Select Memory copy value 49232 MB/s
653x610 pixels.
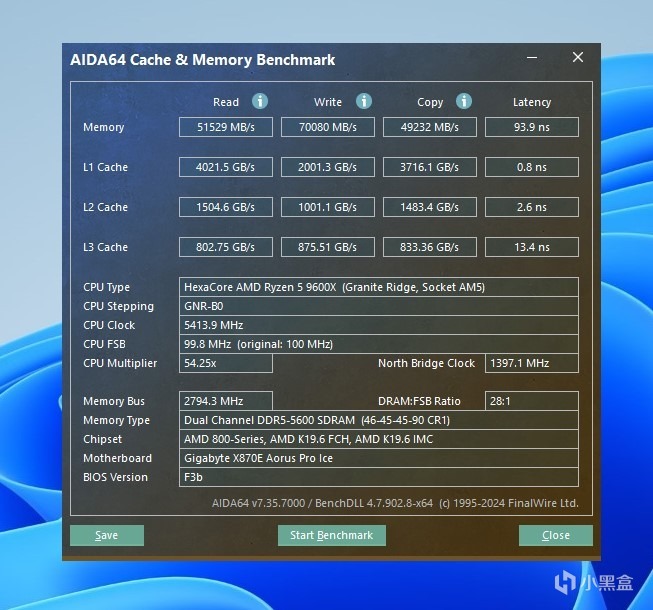tap(430, 127)
